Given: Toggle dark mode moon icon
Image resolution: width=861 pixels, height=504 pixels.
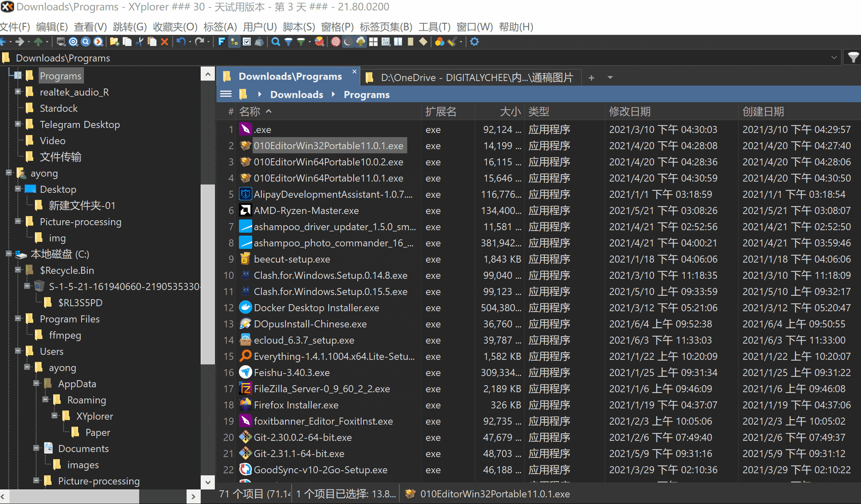Looking at the screenshot, I should click(x=348, y=42).
